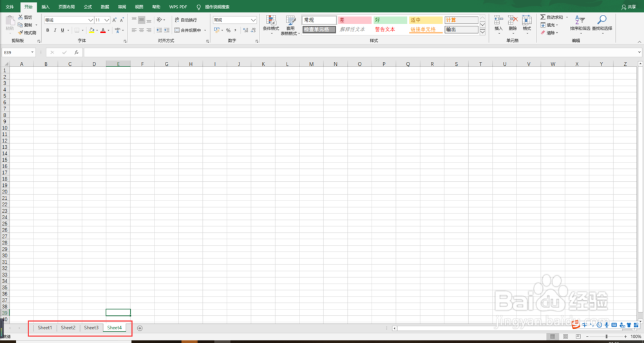Increase font size with the larger A
This screenshot has width=644, height=343.
coord(115,20)
